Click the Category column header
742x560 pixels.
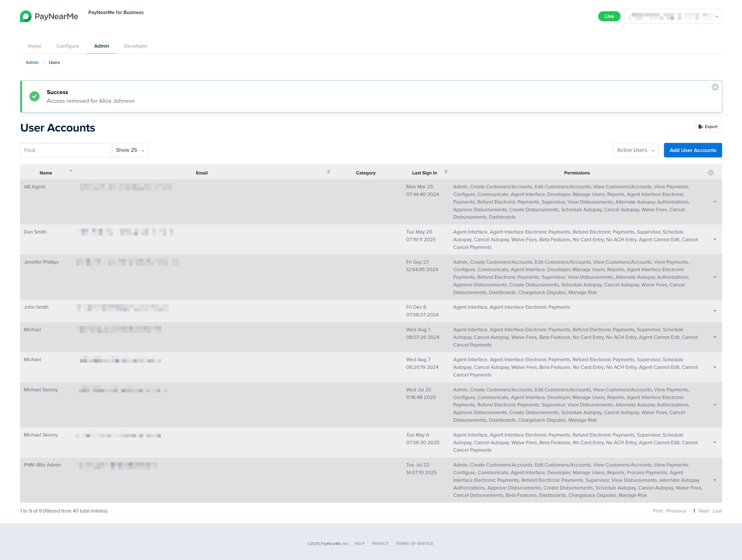[x=366, y=173]
